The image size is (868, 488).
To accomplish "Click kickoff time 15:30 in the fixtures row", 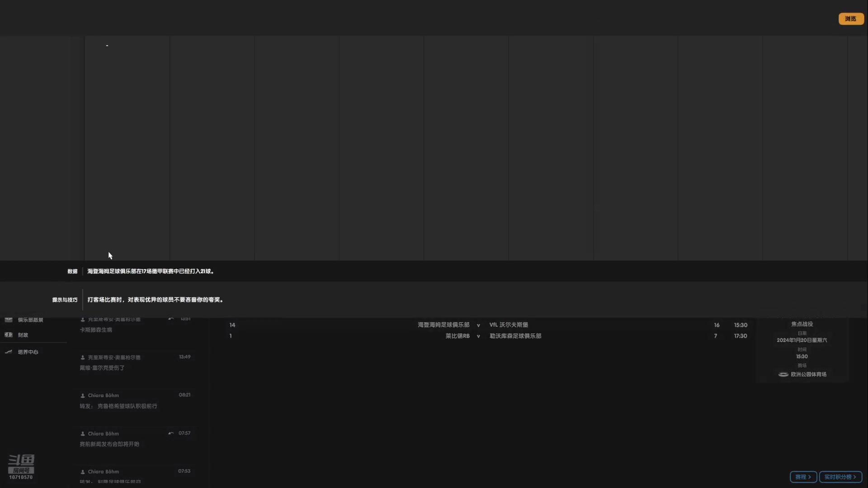I will pyautogui.click(x=741, y=325).
